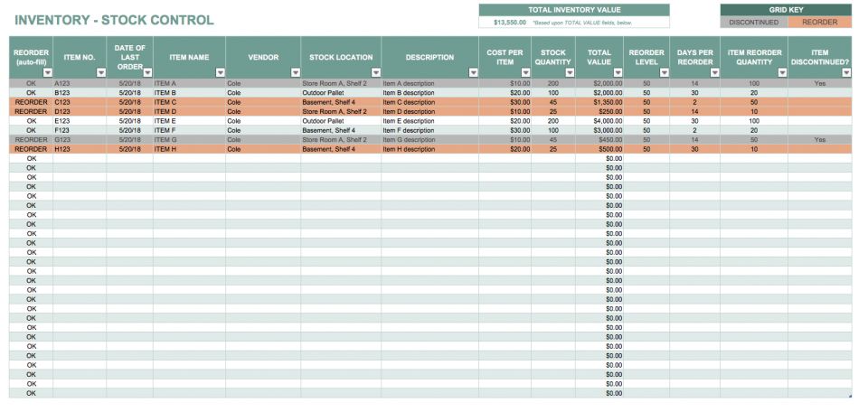Open the DAYS PER REORDER filter arrow
Screen dimensions: 868x412
(714, 73)
